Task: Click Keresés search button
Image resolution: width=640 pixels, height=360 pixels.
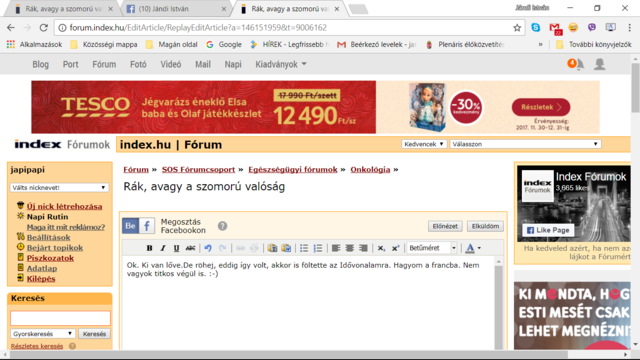Action: [x=94, y=333]
